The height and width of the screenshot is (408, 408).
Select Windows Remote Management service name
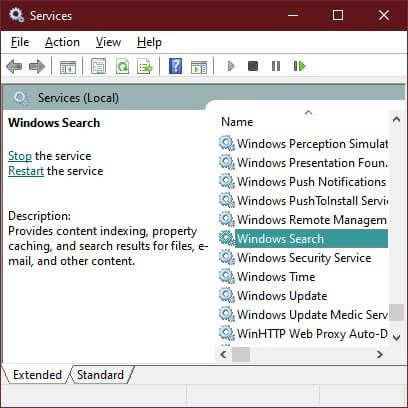point(312,220)
